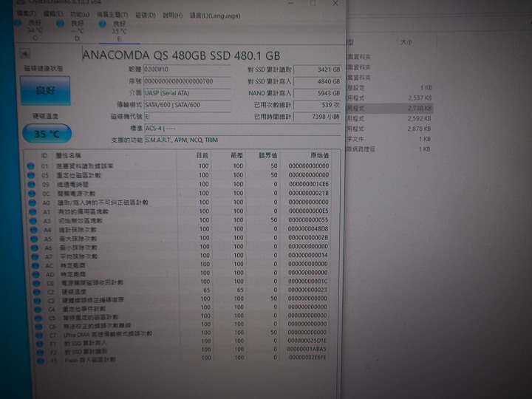Click the 目前 column header
This screenshot has height=399, width=532.
pyautogui.click(x=202, y=155)
